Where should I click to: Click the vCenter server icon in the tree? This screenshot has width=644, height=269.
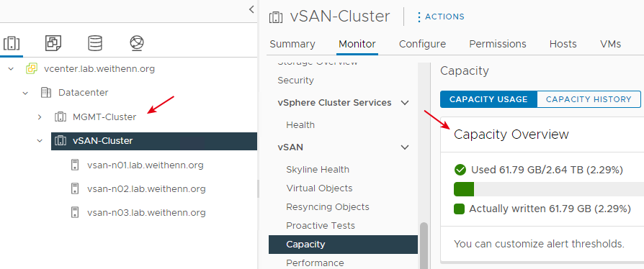(x=32, y=68)
